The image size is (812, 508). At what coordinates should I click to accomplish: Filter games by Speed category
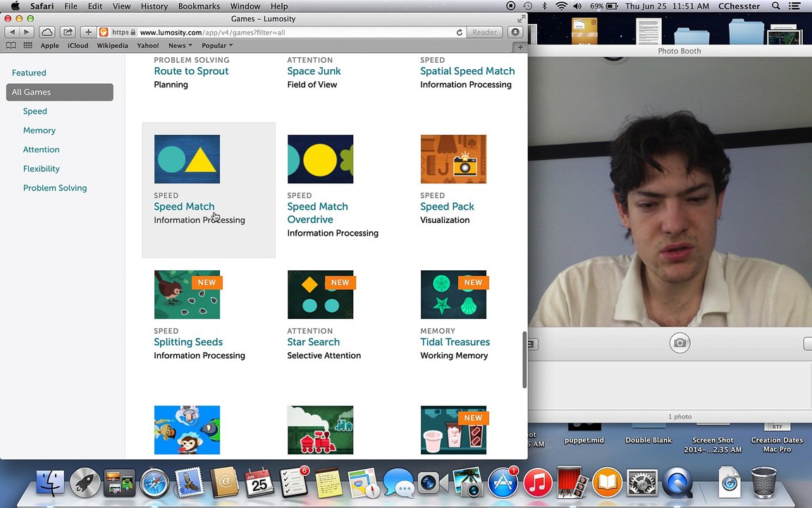(x=35, y=111)
